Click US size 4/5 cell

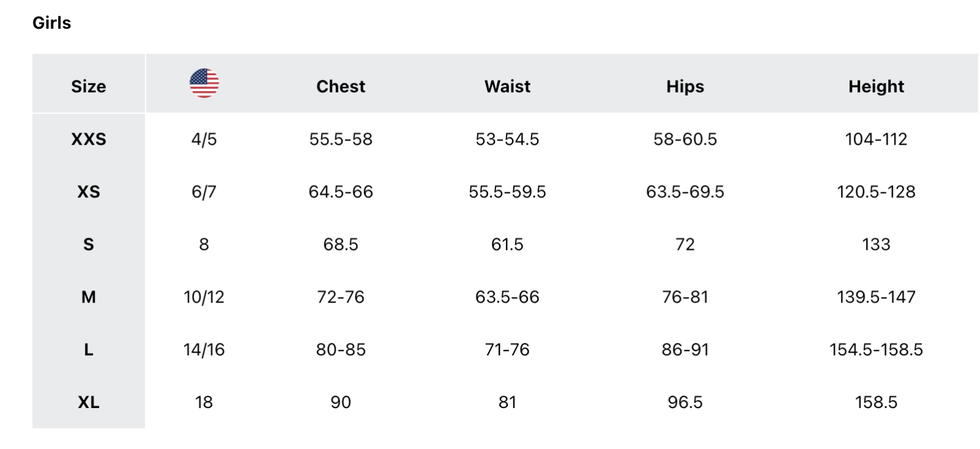coord(204,139)
